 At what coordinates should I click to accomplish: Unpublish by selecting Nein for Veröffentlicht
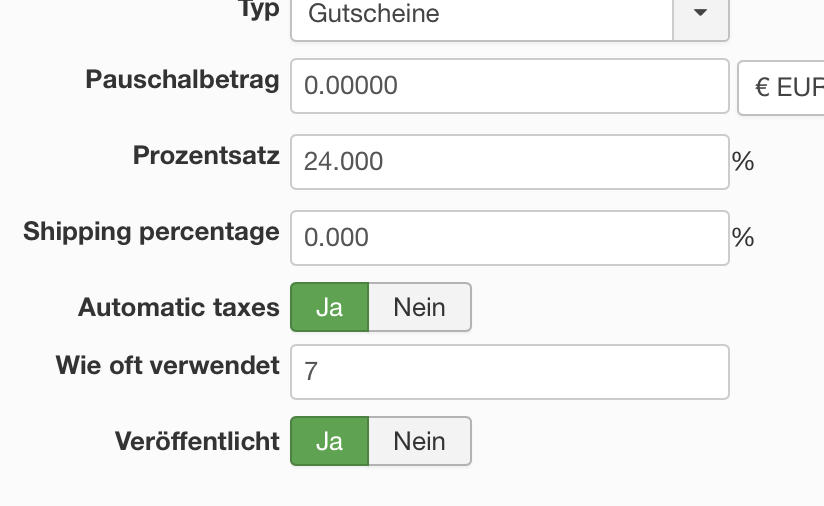pos(419,441)
